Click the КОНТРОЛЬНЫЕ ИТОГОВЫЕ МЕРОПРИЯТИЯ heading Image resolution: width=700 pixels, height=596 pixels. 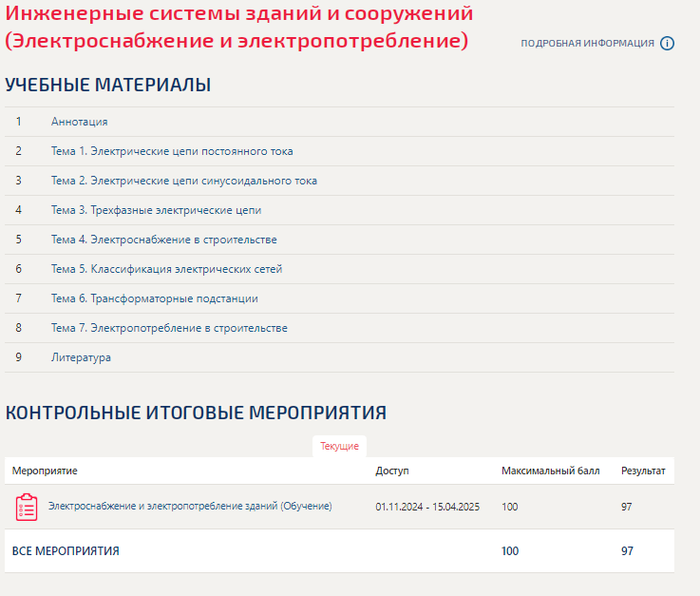[x=196, y=413]
